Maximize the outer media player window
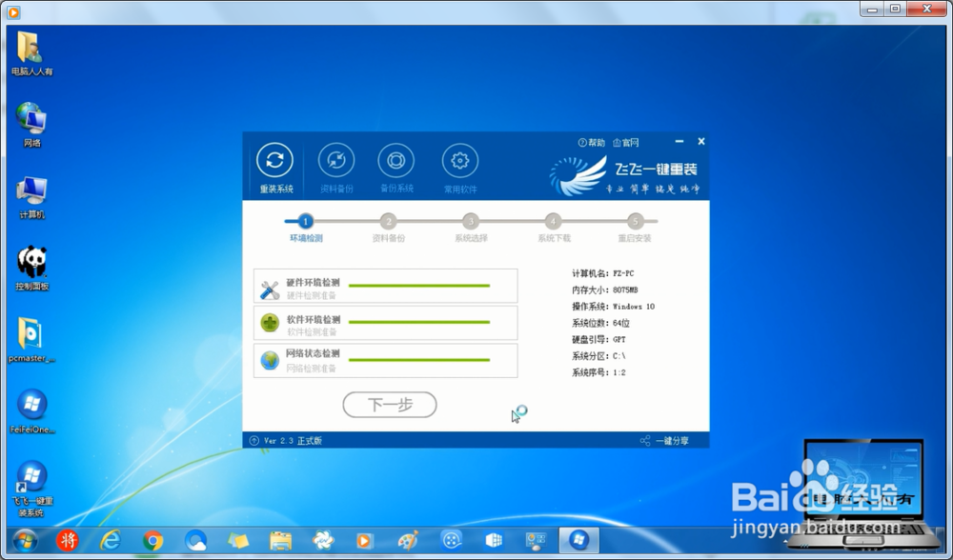This screenshot has height=560, width=953. 895,9
